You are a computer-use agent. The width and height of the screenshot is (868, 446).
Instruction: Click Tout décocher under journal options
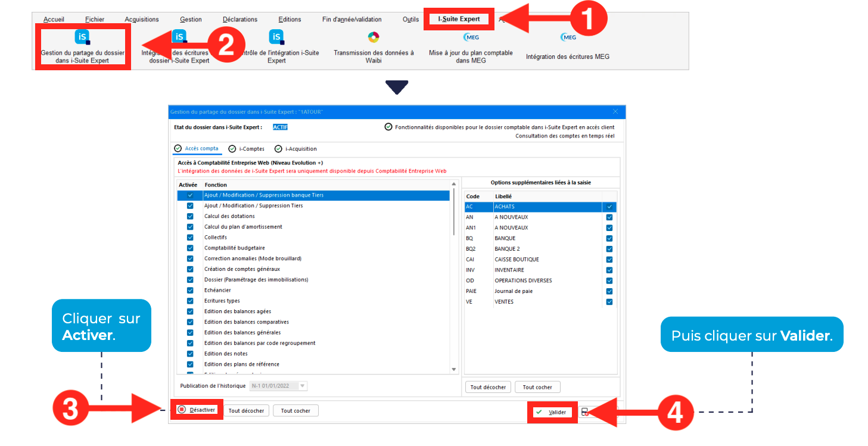click(x=488, y=387)
